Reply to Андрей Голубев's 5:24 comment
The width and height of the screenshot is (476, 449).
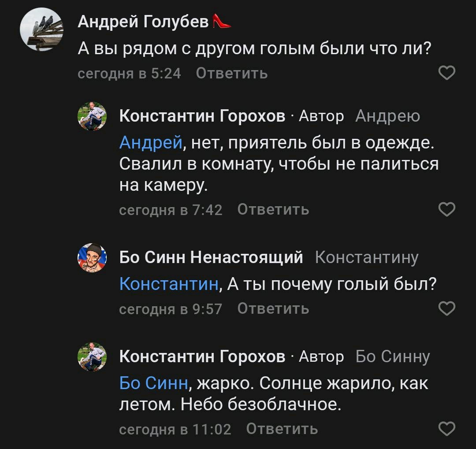pos(231,73)
